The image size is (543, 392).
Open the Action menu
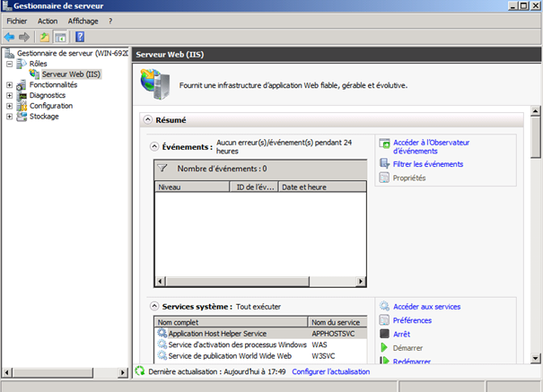pyautogui.click(x=48, y=21)
